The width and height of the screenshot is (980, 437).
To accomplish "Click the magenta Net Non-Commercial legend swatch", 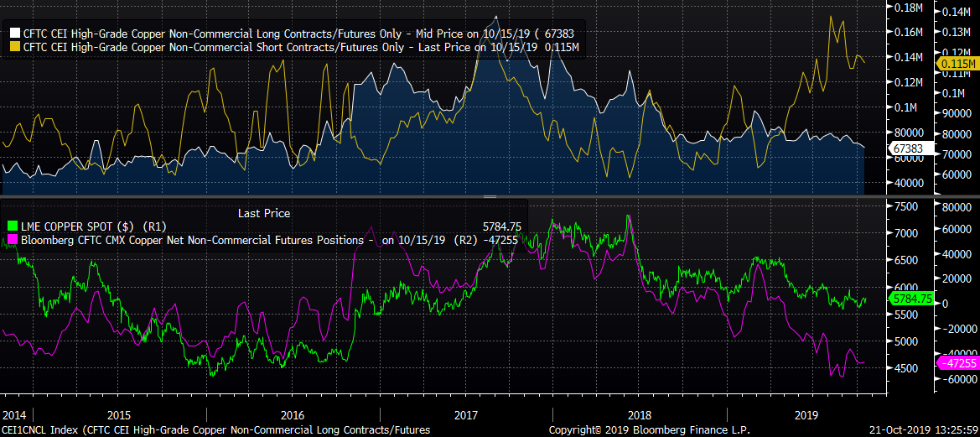I will click(x=13, y=240).
